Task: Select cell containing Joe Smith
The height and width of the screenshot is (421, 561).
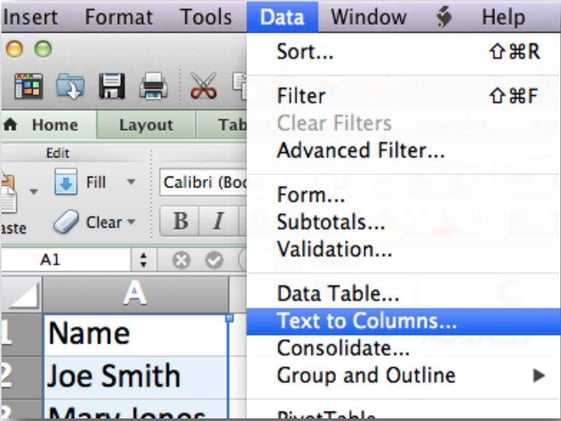Action: click(136, 377)
